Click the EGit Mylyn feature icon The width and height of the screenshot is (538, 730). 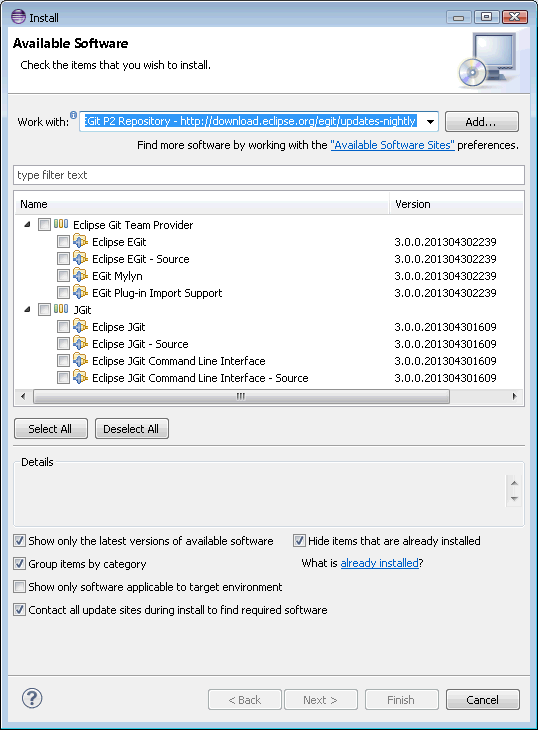pyautogui.click(x=81, y=275)
